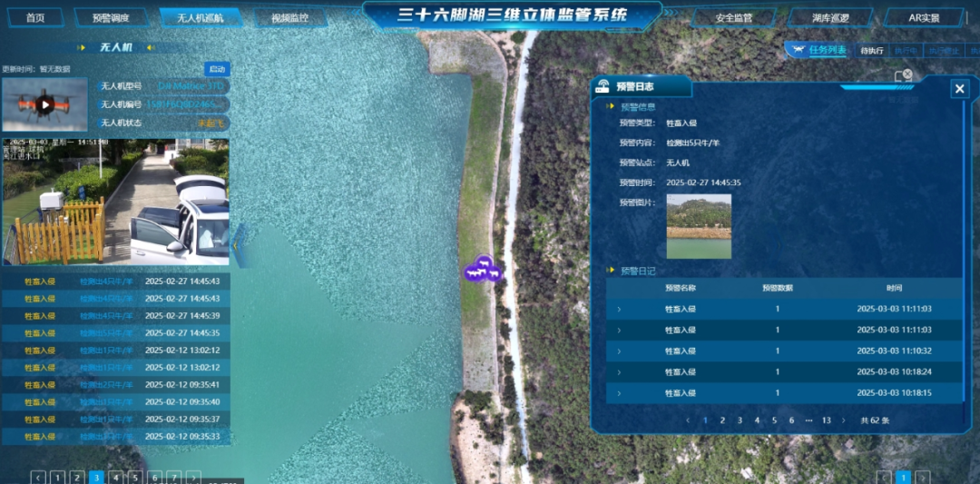Screen dimensions: 980x484
Task: Select the 待执行 task filter
Action: tap(871, 50)
